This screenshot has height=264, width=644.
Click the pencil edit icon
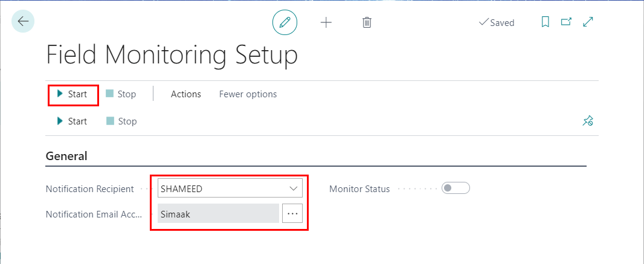(x=285, y=22)
